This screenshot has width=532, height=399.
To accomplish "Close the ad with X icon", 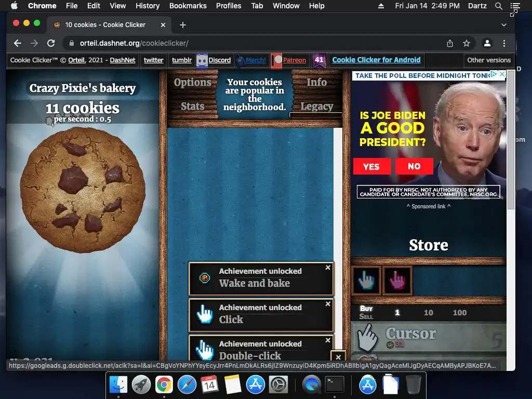I will (502, 74).
